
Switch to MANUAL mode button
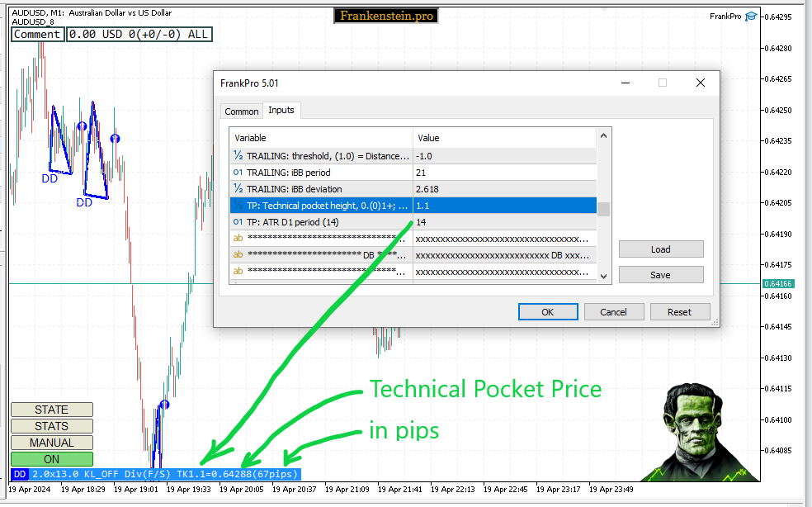pyautogui.click(x=51, y=443)
